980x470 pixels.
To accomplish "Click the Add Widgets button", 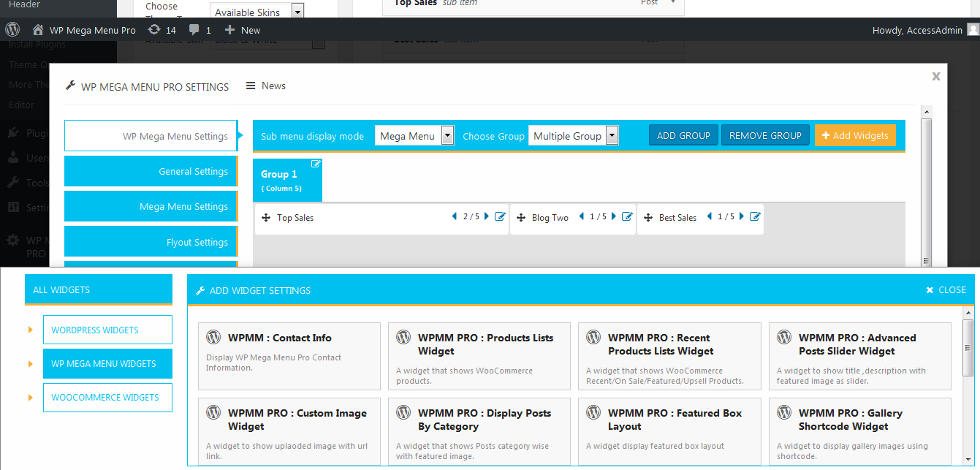I will [855, 135].
